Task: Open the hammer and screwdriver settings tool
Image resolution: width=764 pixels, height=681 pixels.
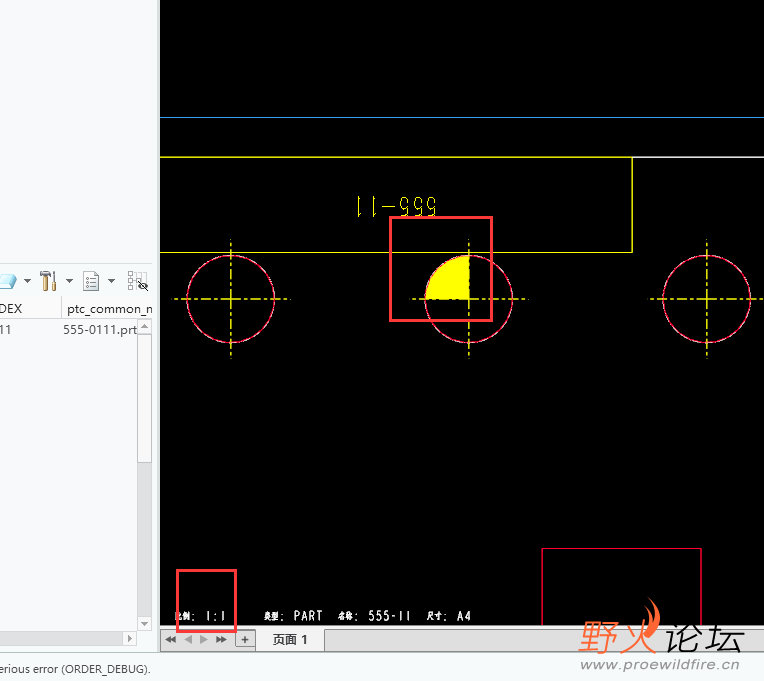Action: click(x=48, y=281)
